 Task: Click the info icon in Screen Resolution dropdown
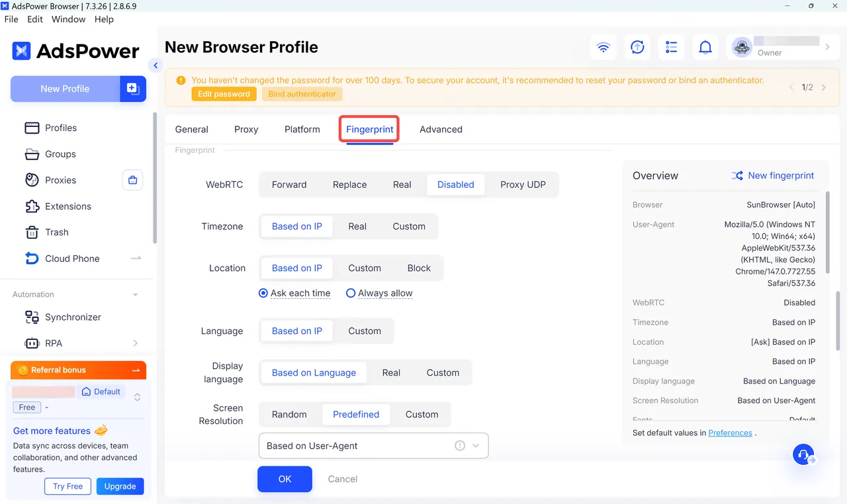coord(460,446)
